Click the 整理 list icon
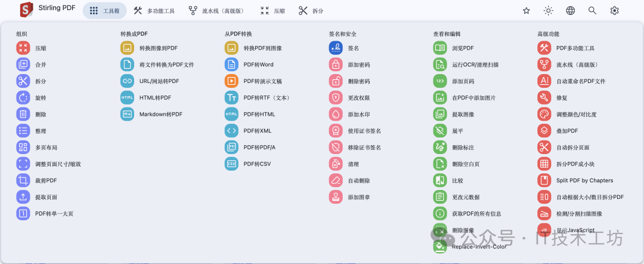The width and height of the screenshot is (644, 264). click(x=23, y=131)
